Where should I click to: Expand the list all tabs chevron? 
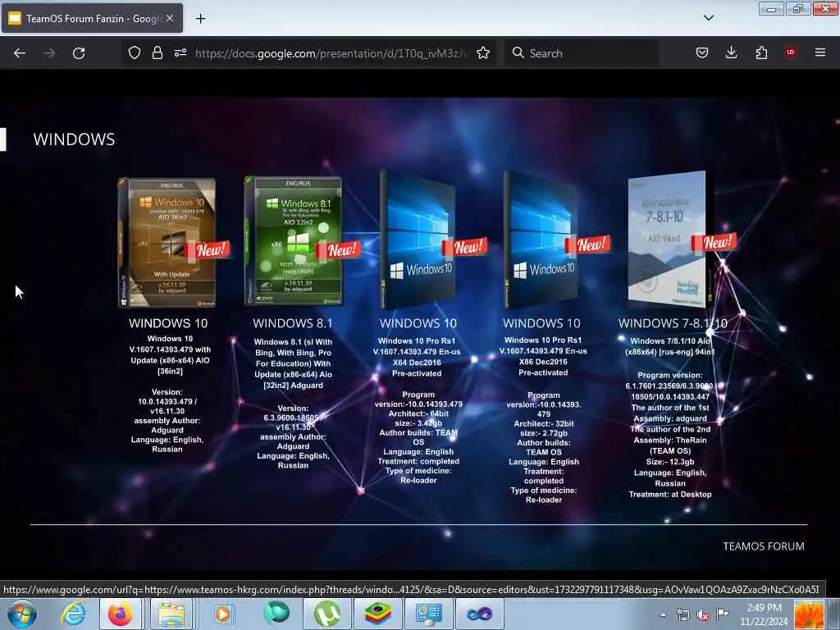[x=708, y=18]
